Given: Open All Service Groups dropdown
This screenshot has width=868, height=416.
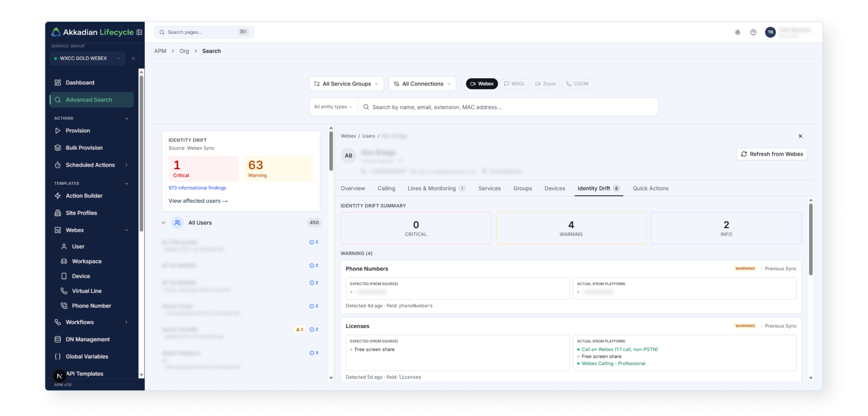Looking at the screenshot, I should click(346, 84).
